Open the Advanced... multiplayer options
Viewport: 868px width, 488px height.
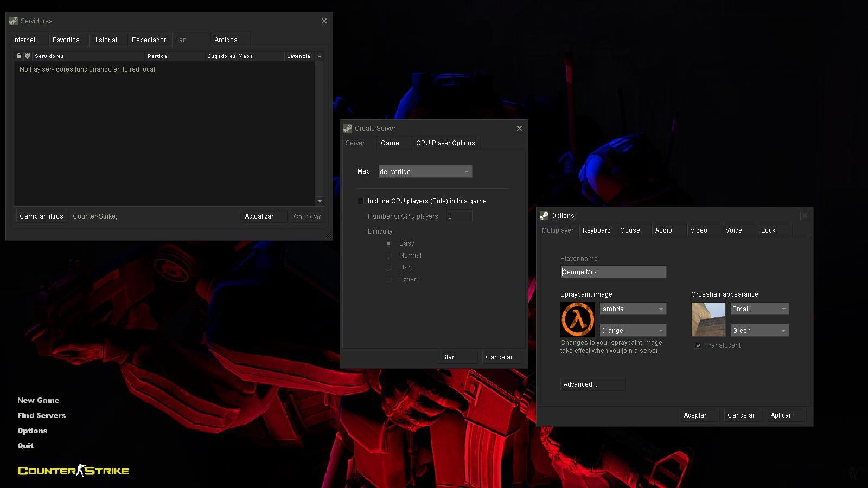click(592, 384)
